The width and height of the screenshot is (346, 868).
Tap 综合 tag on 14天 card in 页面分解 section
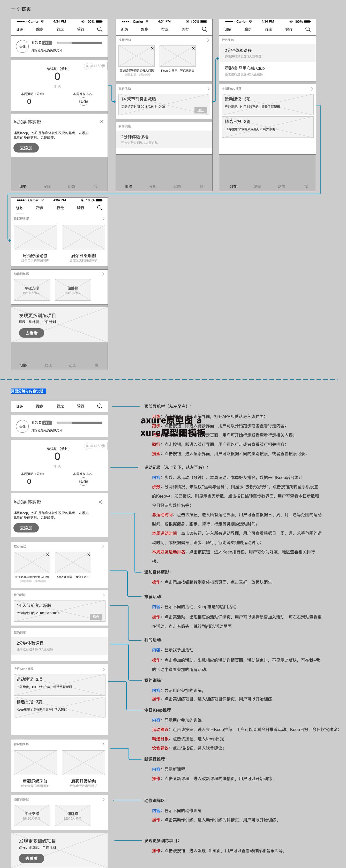(96, 617)
